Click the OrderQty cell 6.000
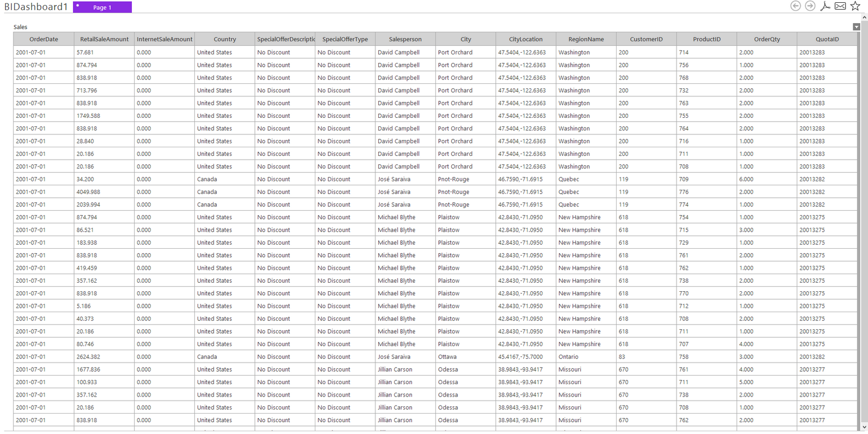 click(x=767, y=179)
